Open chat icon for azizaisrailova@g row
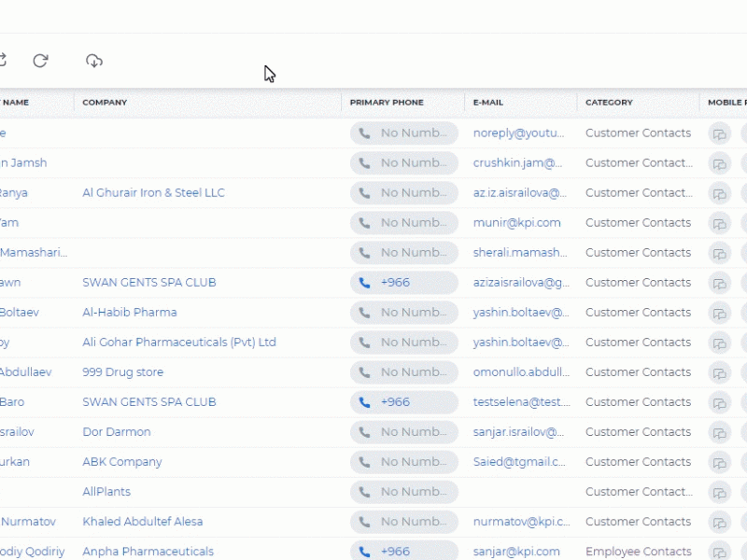The height and width of the screenshot is (560, 747). click(719, 284)
